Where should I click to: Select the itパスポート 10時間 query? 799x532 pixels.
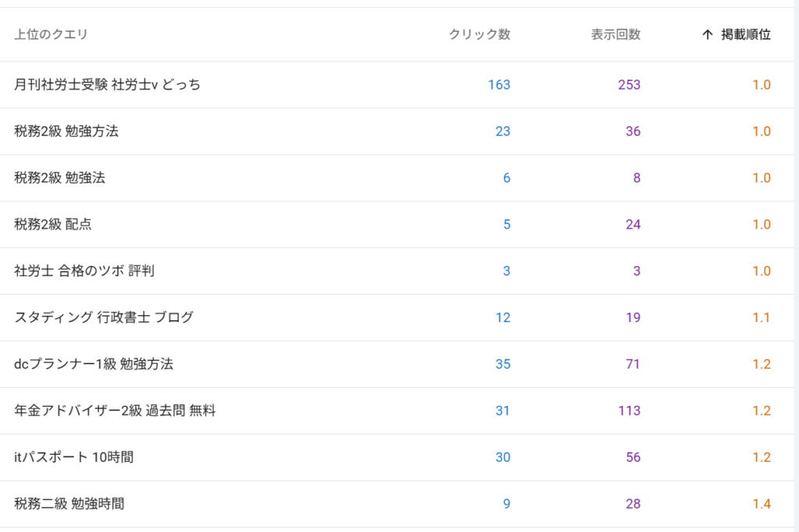pos(74,458)
